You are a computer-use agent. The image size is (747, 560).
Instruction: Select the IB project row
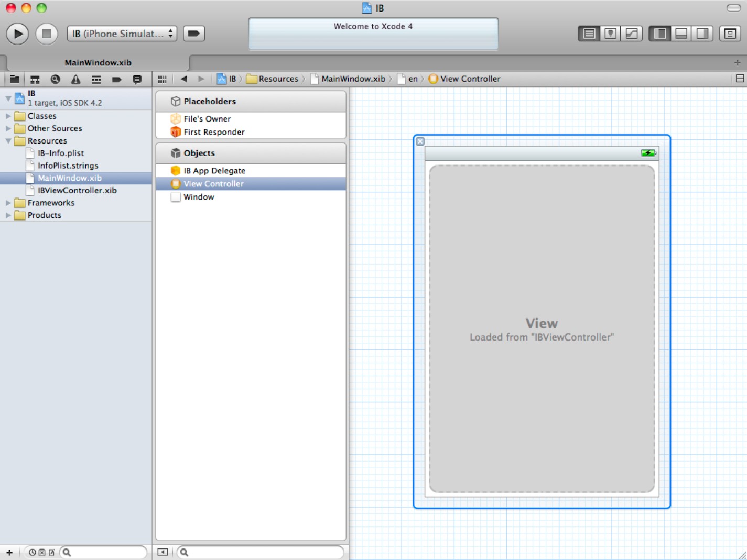click(x=76, y=98)
